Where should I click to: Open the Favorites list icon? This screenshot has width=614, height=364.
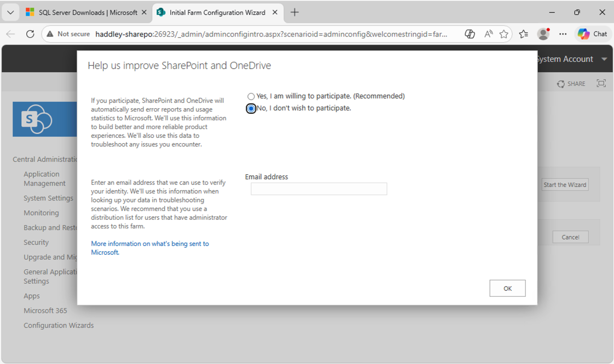[524, 34]
